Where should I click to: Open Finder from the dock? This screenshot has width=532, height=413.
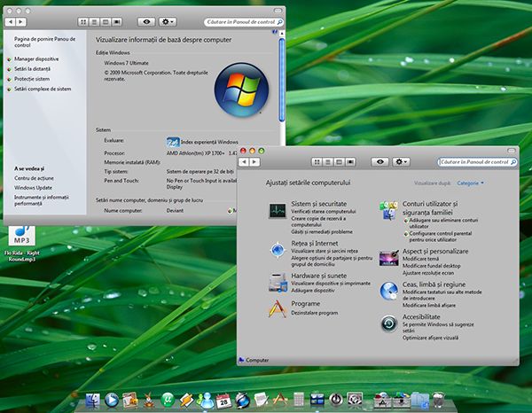point(92,401)
